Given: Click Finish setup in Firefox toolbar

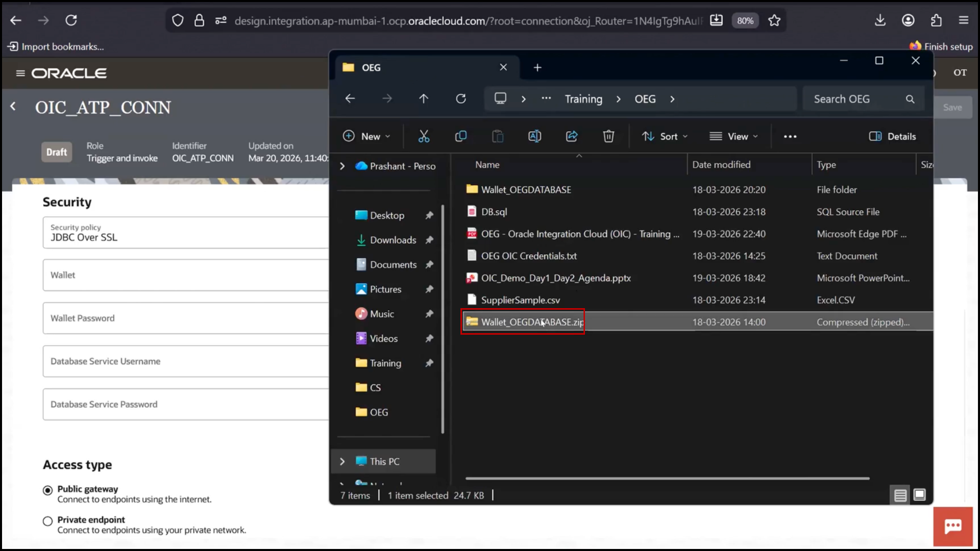Looking at the screenshot, I should tap(941, 46).
